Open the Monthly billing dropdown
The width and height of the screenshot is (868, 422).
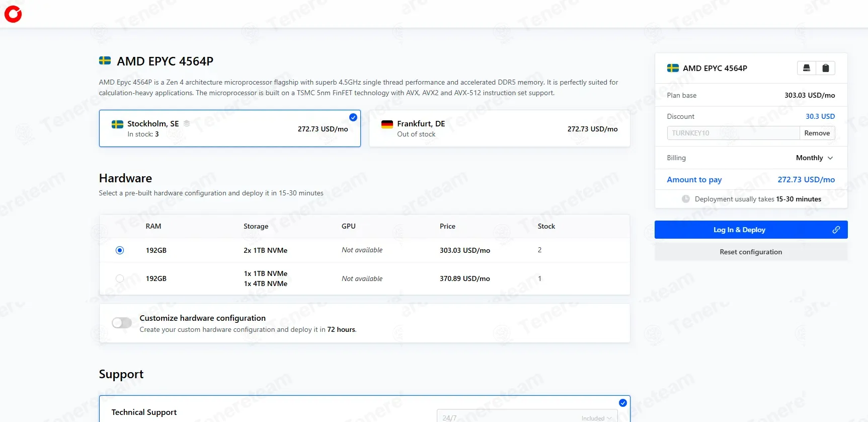coord(814,158)
